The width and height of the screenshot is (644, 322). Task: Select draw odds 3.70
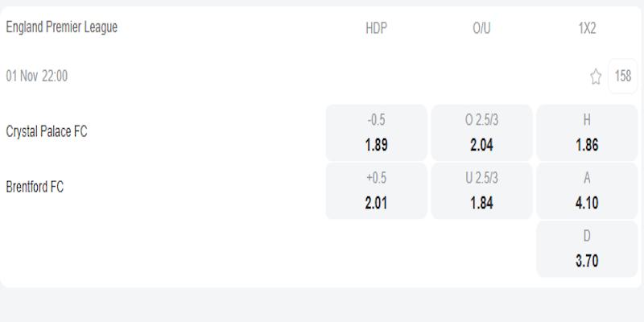point(587,261)
